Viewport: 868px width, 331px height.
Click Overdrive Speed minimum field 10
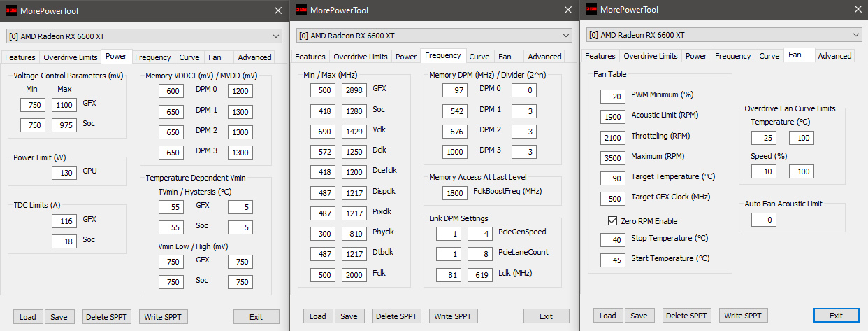click(764, 172)
